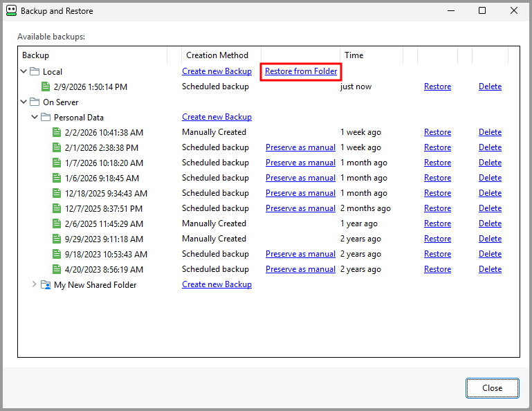
Task: Click file icon for 2/6/2025 11:45:29 AM backup
Action: point(57,223)
